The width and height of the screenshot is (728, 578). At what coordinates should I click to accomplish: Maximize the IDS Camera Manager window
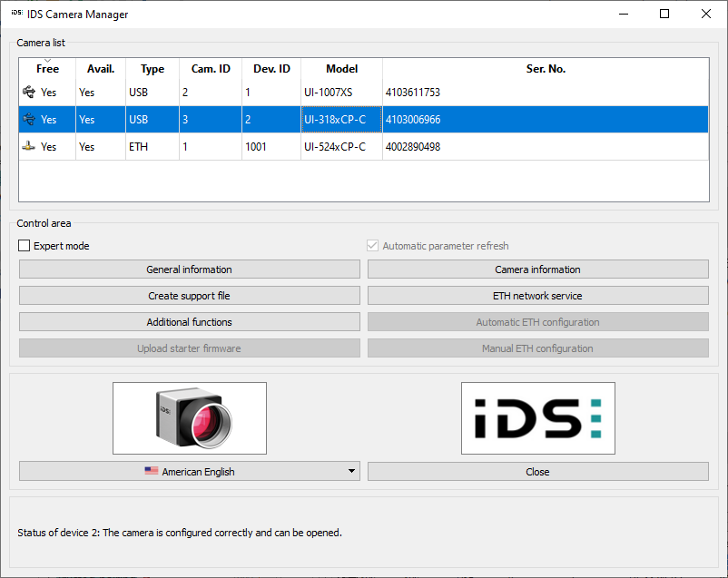tap(664, 14)
